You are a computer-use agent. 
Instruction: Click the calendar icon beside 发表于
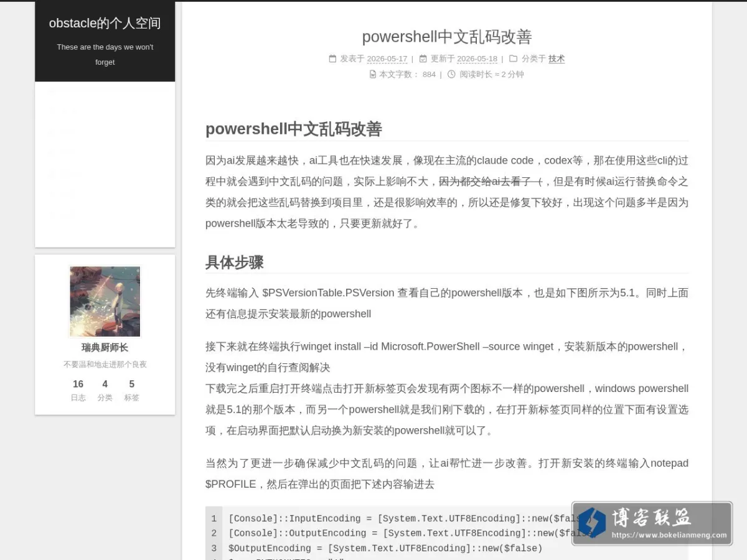pos(332,58)
